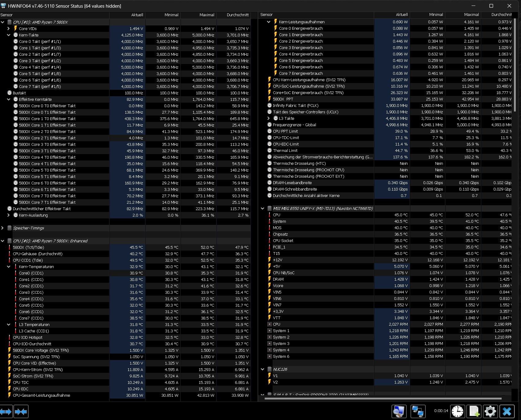Click the lightning icon beside Core VIDs
The width and height of the screenshot is (521, 420).
(16, 28)
